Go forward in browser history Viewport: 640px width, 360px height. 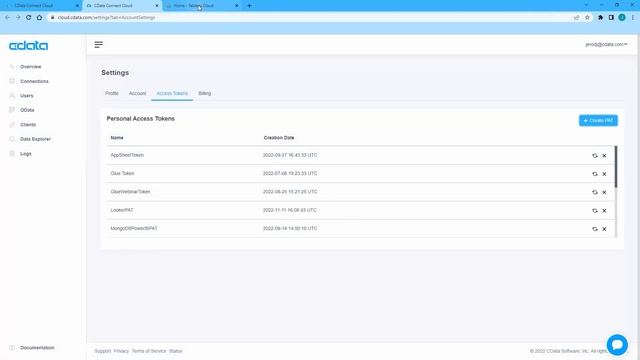click(x=18, y=18)
